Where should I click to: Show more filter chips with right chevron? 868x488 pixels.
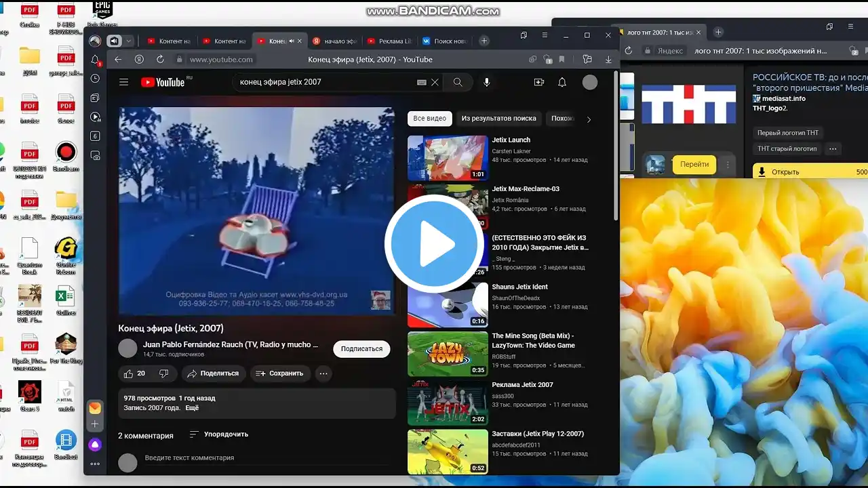point(589,119)
